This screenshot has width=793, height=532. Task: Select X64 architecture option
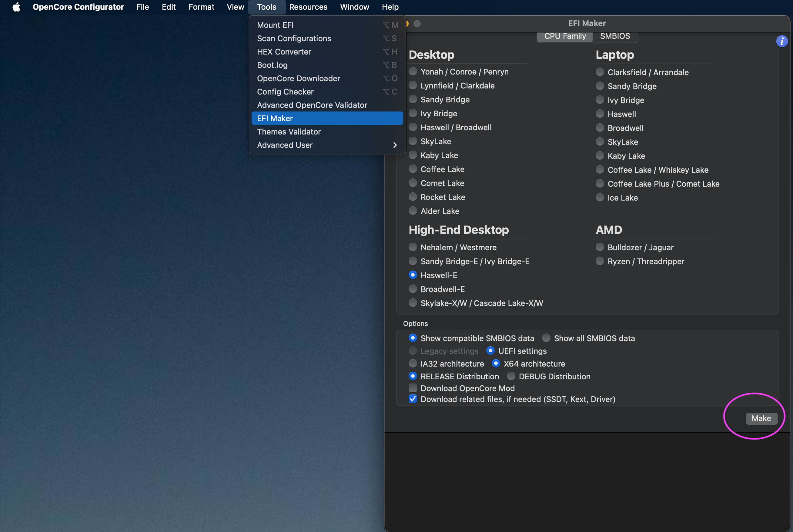(496, 363)
